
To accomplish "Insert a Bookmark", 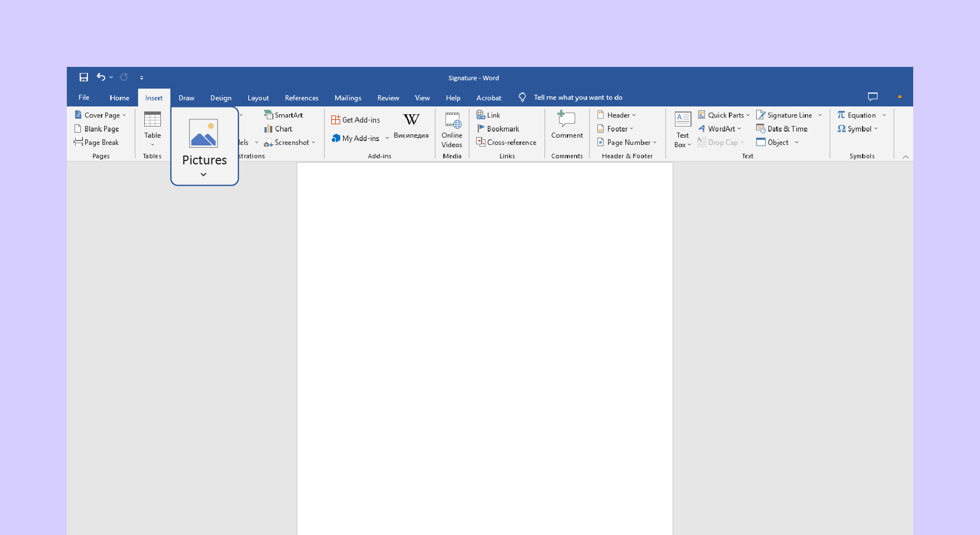I will point(498,129).
